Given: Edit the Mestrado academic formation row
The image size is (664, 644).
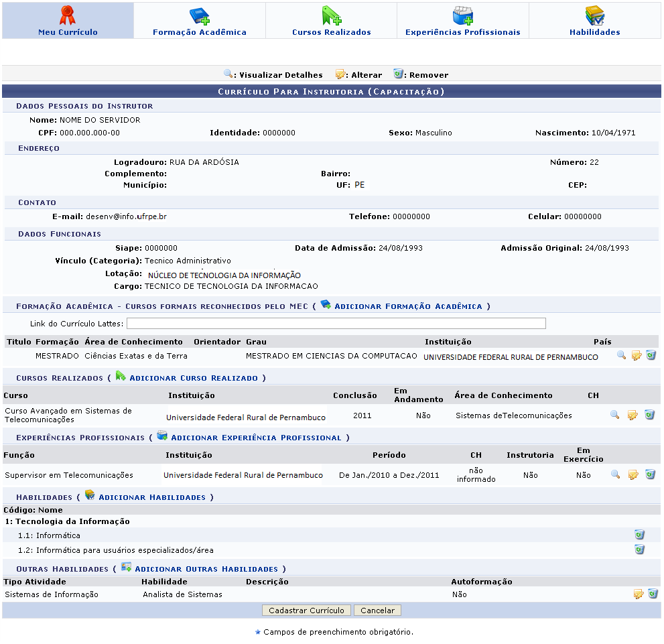Looking at the screenshot, I should tap(636, 356).
